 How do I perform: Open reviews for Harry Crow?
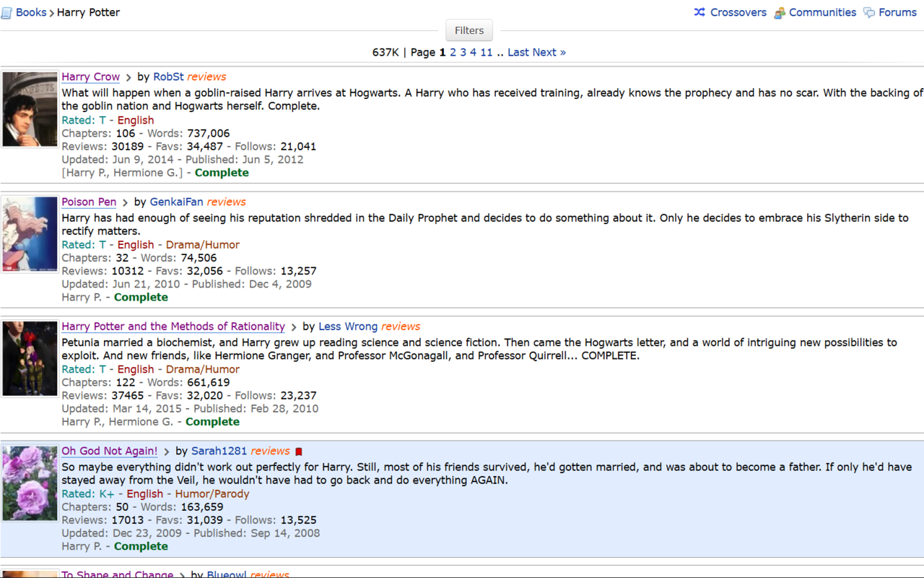[x=206, y=77]
